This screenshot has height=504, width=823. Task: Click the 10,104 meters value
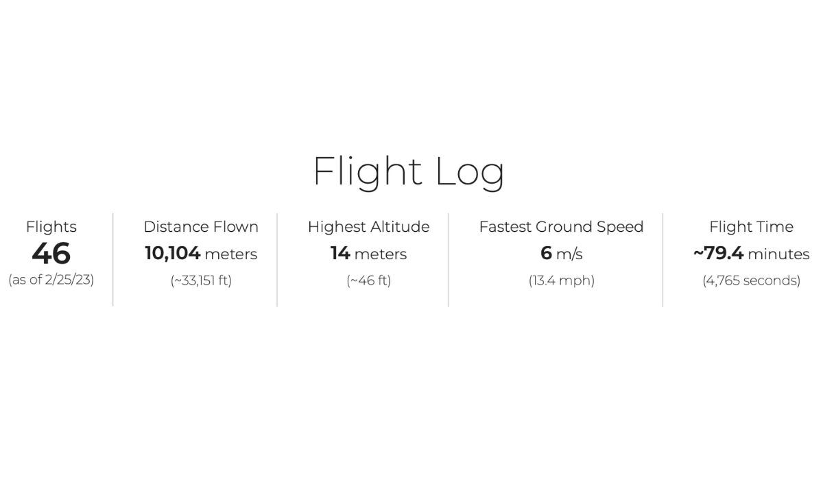click(201, 254)
